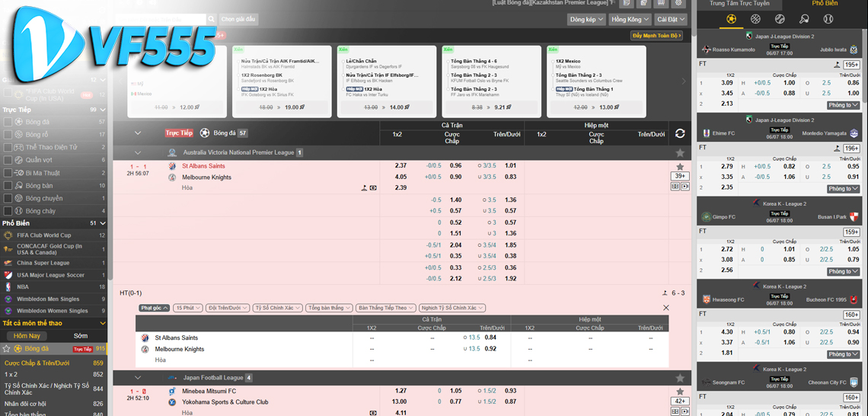Tick the Bóng đá checkbox under Trực Tiếp

8,122
